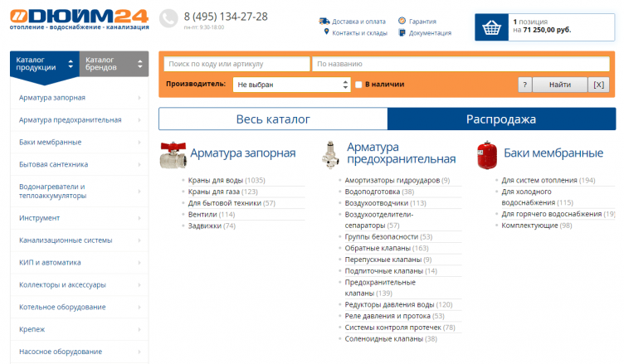
Task: Open 'Насосное оборудование' sidebar category
Action: pyautogui.click(x=61, y=352)
